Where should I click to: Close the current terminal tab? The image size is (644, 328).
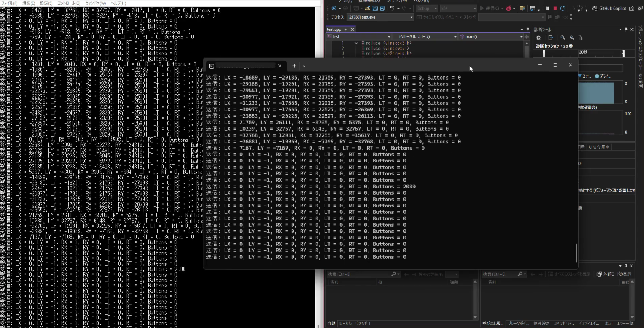[x=279, y=66]
